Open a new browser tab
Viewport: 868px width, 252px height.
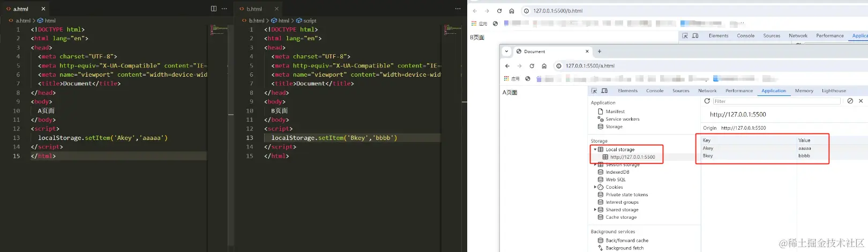(600, 51)
